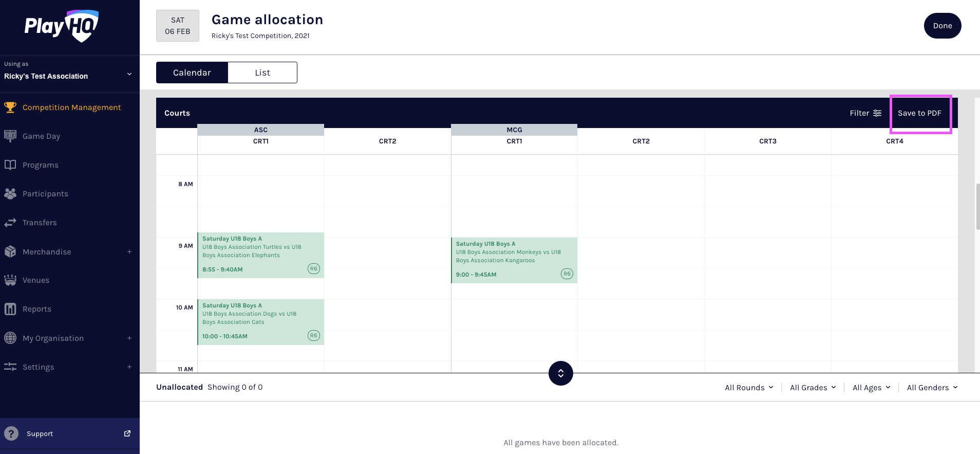
Task: Click the Venues stadium icon
Action: (10, 280)
